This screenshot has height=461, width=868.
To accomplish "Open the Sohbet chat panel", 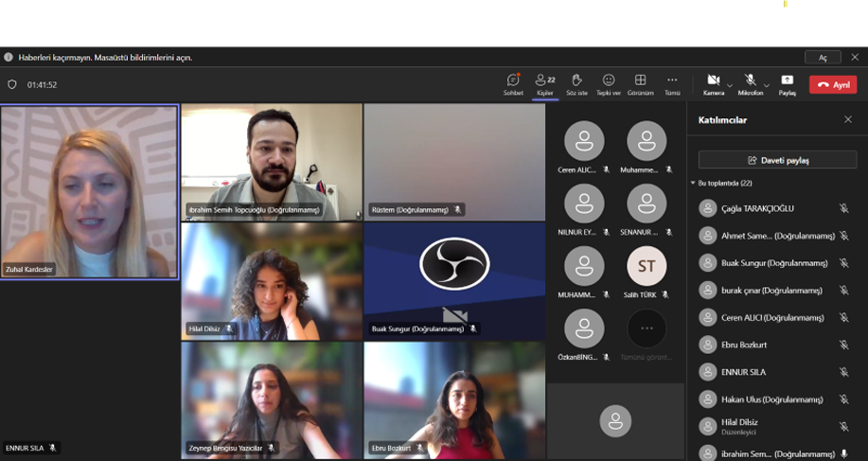I will 513,83.
